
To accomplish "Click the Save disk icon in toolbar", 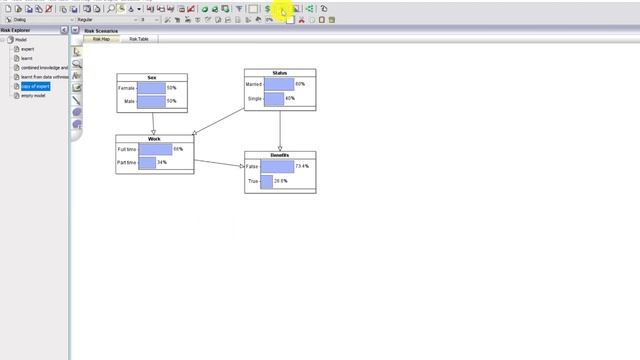I will (29, 9).
